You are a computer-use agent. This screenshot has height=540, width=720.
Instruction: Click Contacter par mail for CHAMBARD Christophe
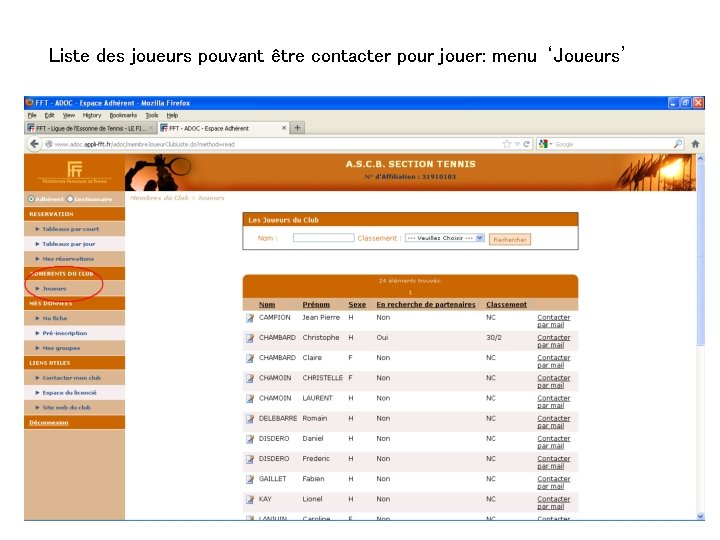click(554, 341)
